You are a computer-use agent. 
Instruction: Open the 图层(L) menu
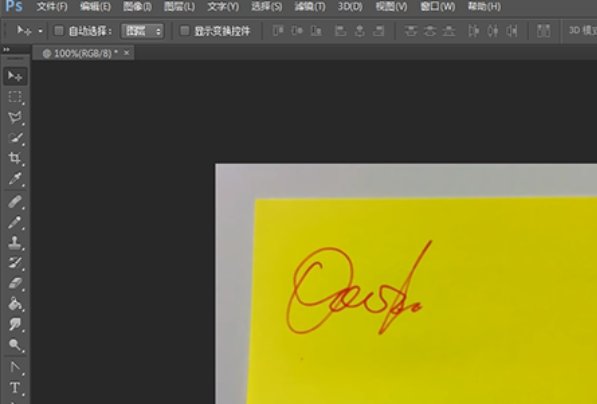[179, 6]
